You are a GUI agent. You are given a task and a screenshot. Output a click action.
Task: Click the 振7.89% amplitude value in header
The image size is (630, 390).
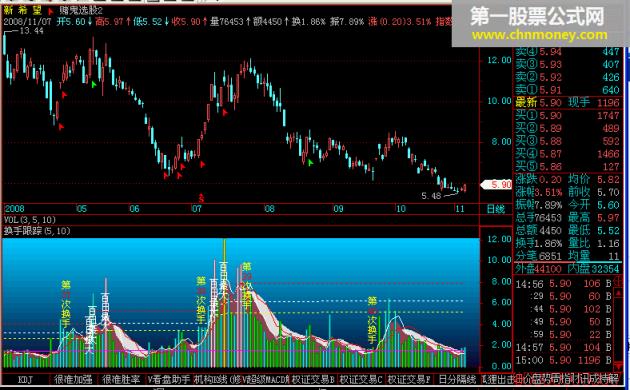347,21
